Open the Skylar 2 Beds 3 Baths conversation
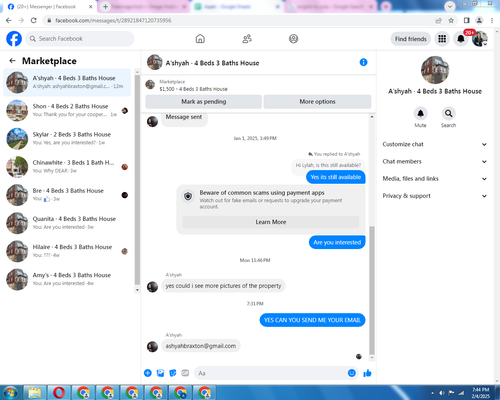The height and width of the screenshot is (400, 500). [67, 138]
